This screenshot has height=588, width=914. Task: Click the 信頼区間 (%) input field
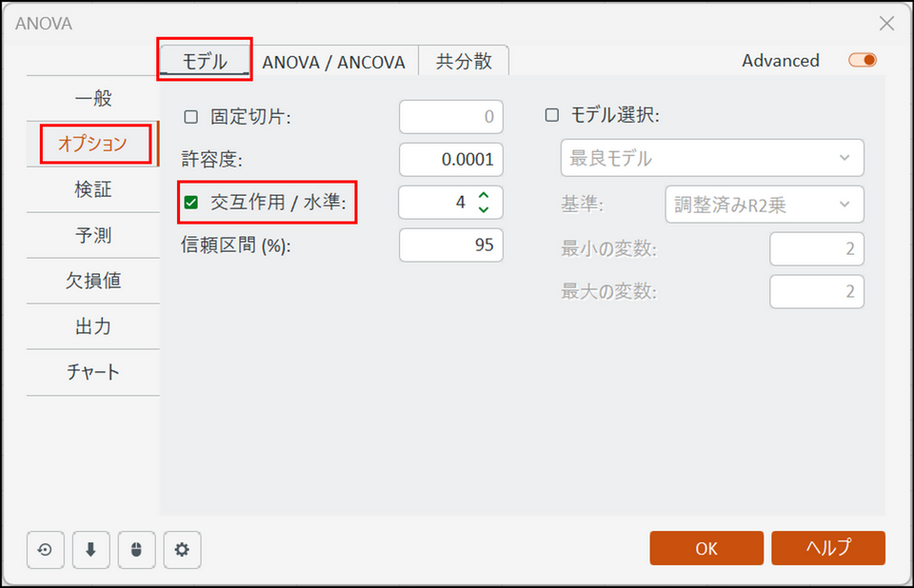click(x=450, y=245)
